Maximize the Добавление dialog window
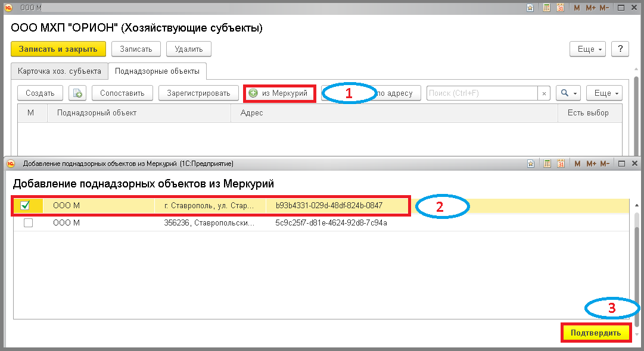 pos(622,164)
